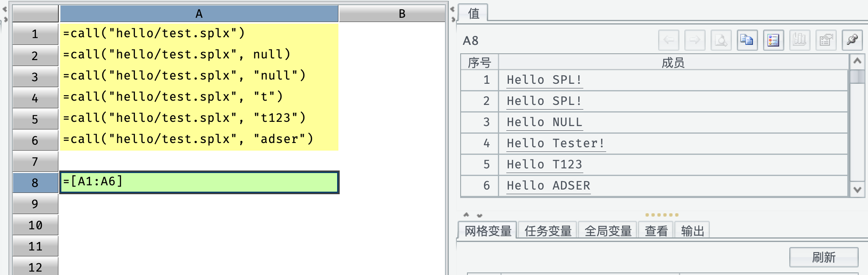Expand panel using small down arrow above tabs

479,215
